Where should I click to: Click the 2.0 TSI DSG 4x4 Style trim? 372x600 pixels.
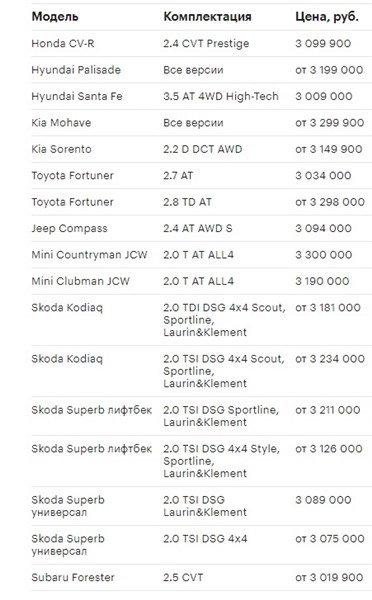point(222,461)
